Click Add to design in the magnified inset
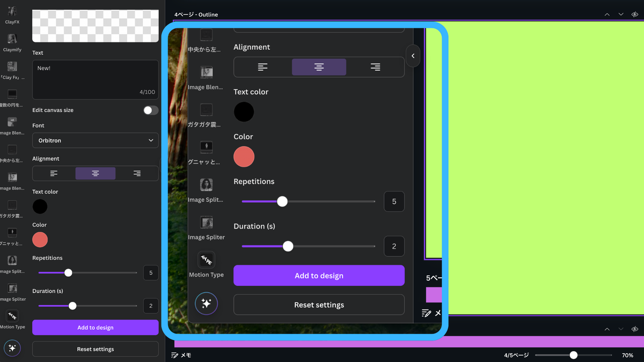The height and width of the screenshot is (362, 644). point(319,276)
